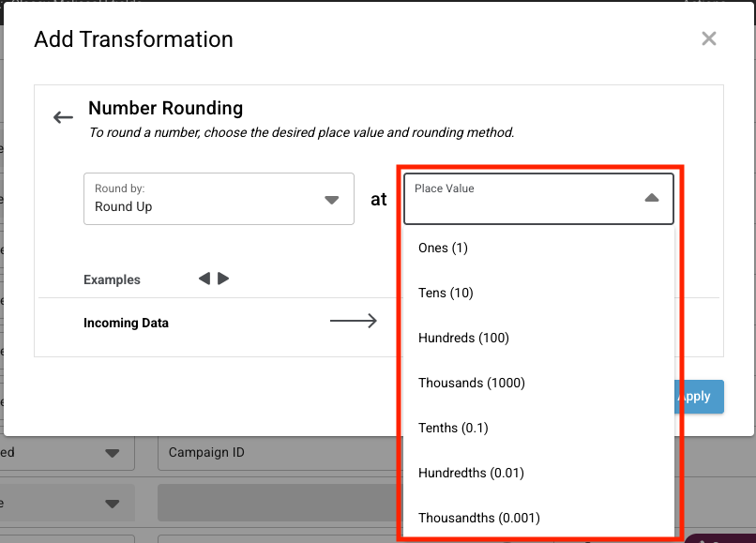Pick Hundredths (0.01) from list
This screenshot has width=756, height=543.
[538, 473]
